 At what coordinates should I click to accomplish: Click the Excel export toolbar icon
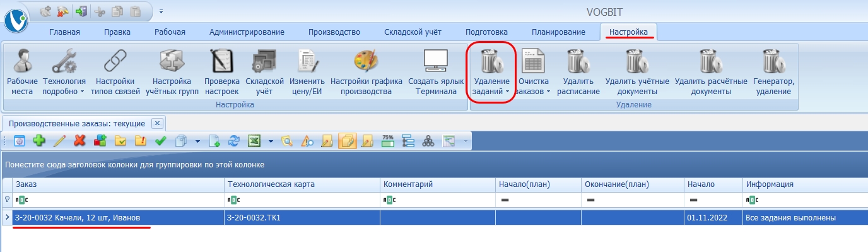254,141
